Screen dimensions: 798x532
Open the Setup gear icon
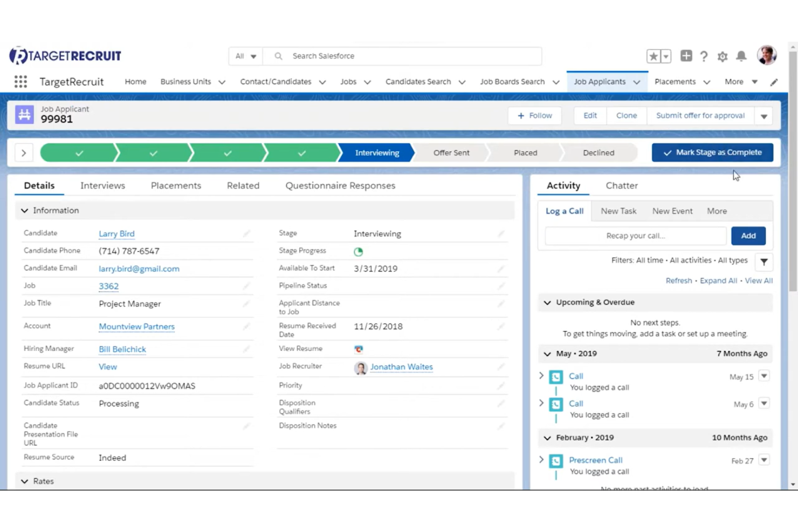click(723, 56)
